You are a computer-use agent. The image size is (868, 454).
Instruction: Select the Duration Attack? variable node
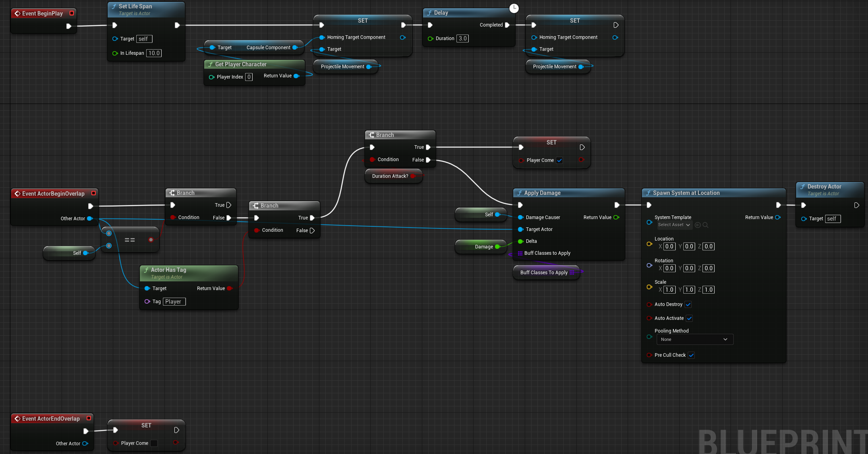pos(390,176)
